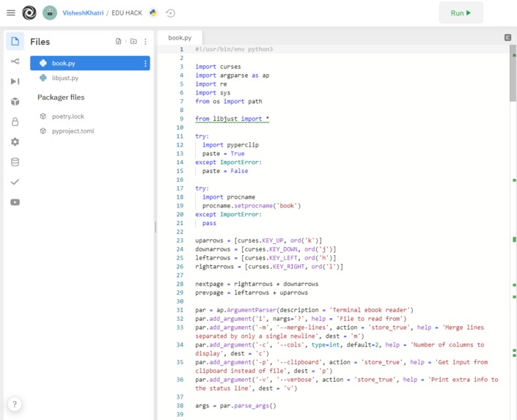This screenshot has width=517, height=420.
Task: Click the editor vertical scrollbar thumb
Action: [x=513, y=73]
